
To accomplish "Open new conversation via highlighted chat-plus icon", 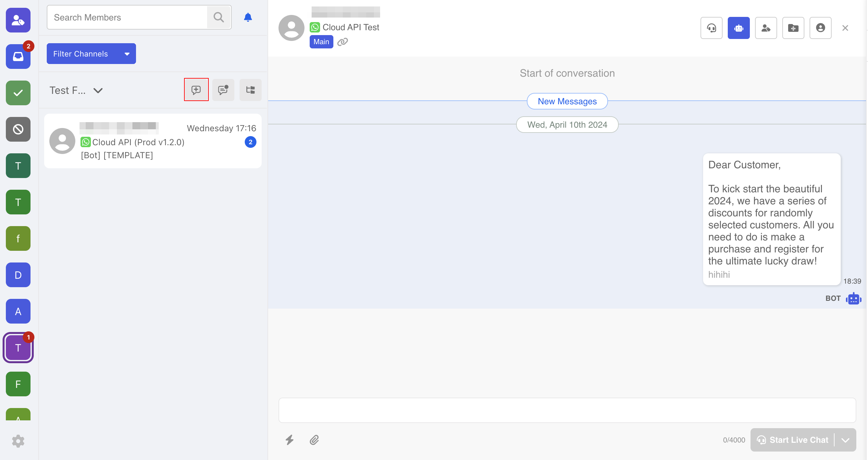I will (x=196, y=90).
